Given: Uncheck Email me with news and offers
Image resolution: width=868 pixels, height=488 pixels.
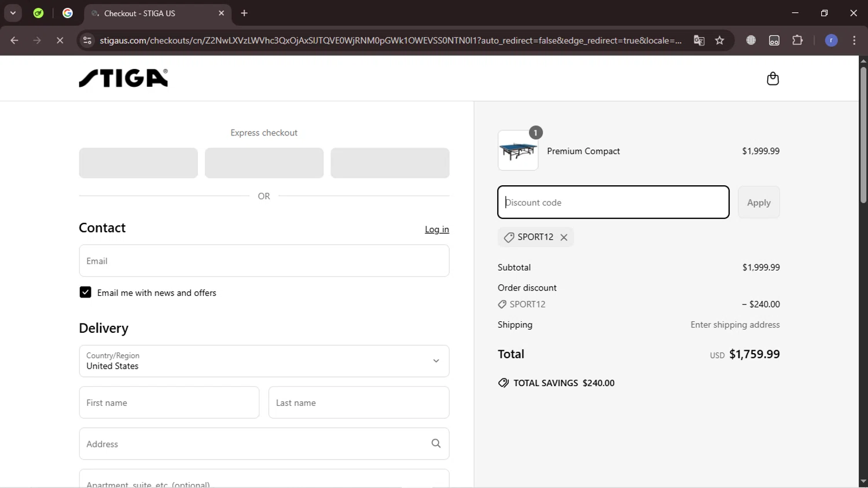Looking at the screenshot, I should (x=85, y=292).
